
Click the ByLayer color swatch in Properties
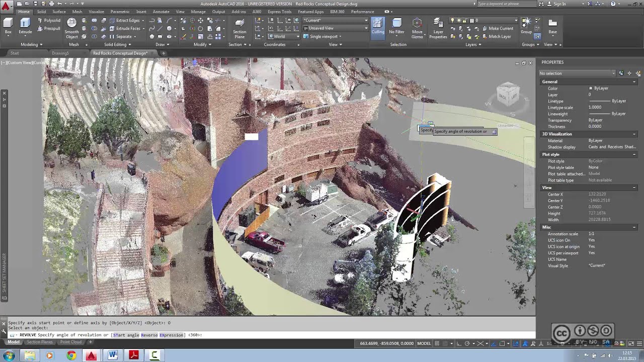click(591, 88)
